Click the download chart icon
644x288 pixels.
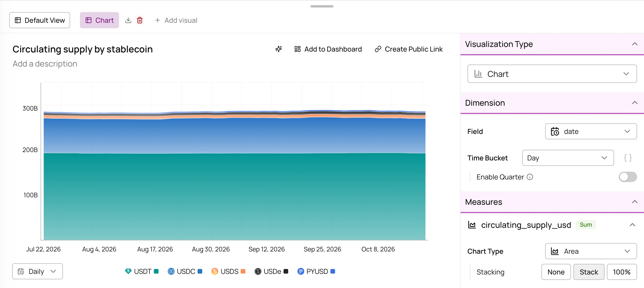[x=128, y=20]
